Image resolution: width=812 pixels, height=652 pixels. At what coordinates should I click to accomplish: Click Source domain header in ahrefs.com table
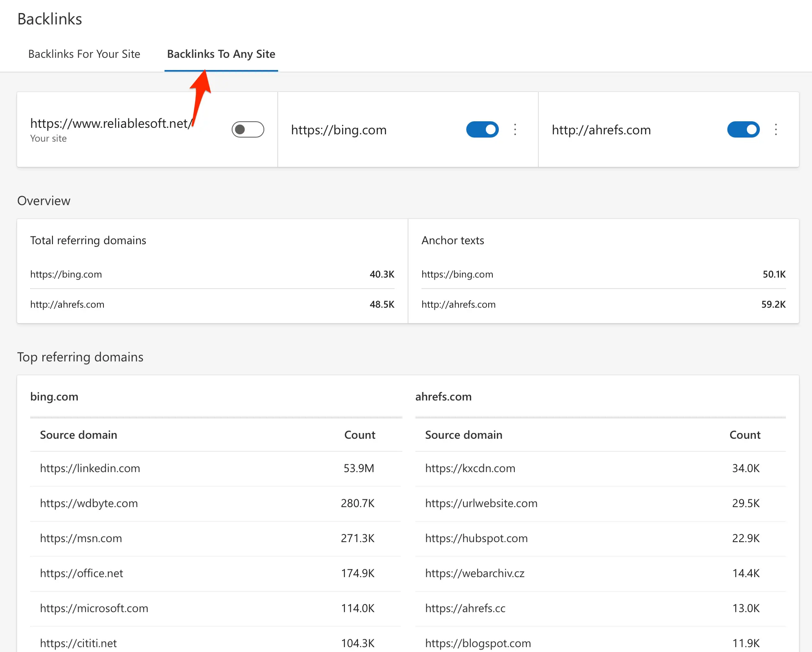click(463, 435)
